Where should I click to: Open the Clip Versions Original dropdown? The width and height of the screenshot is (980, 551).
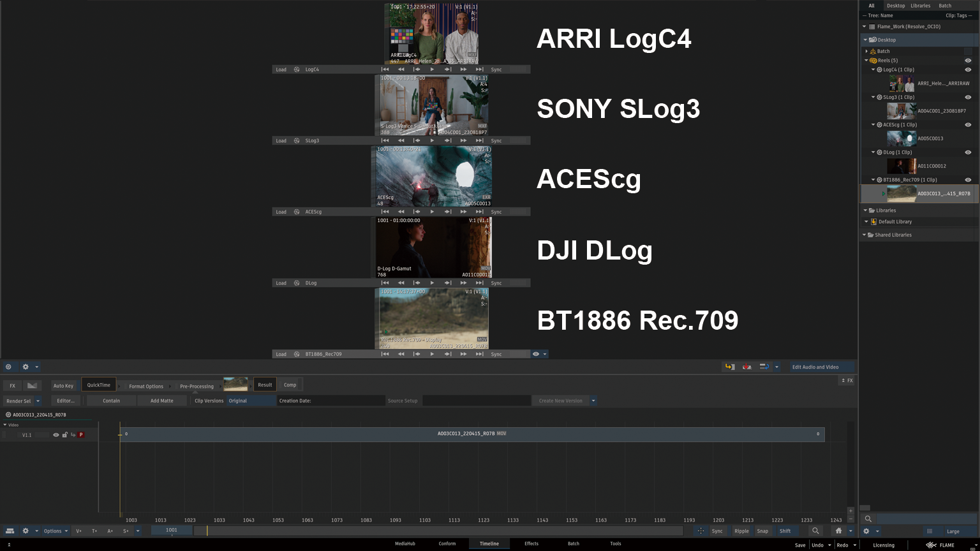[251, 401]
